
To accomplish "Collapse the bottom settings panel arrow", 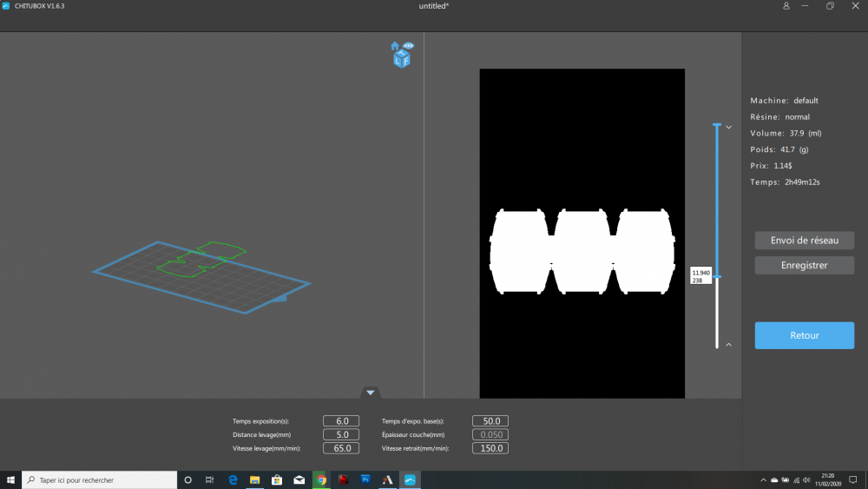I will point(371,393).
